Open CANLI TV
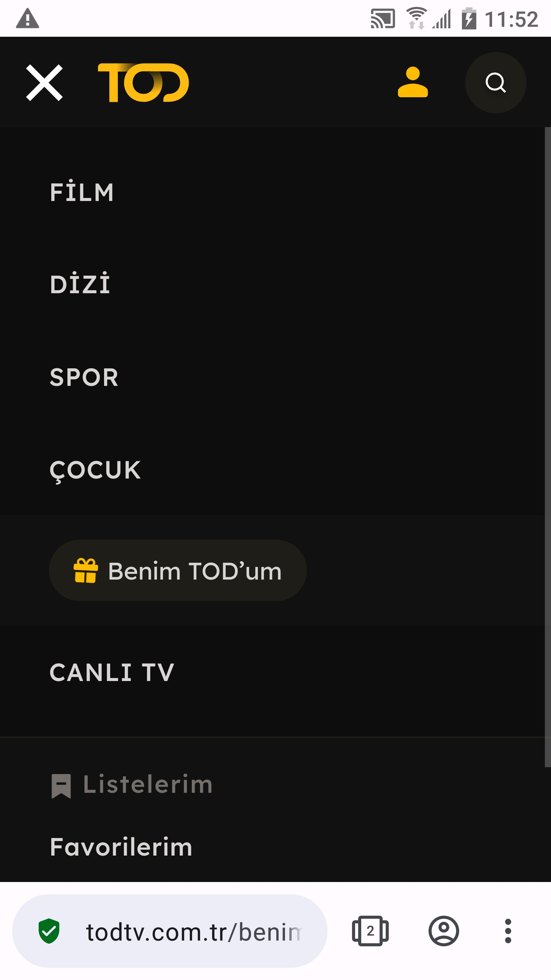This screenshot has width=551, height=980. coord(112,673)
